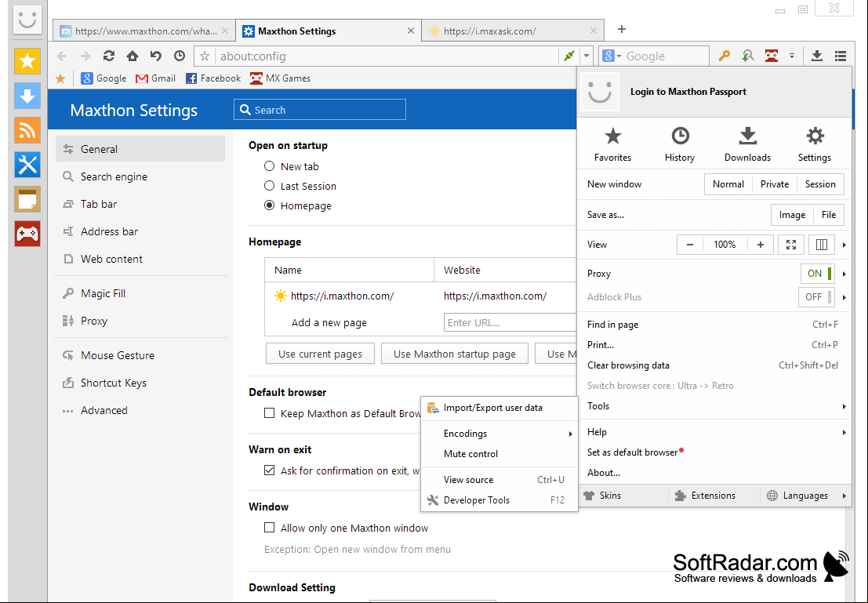
Task: Zoom out with the minus button
Action: [690, 245]
